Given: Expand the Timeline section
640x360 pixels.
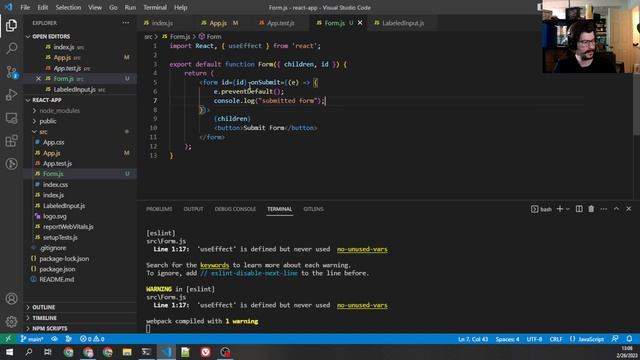Looking at the screenshot, I should (44, 318).
